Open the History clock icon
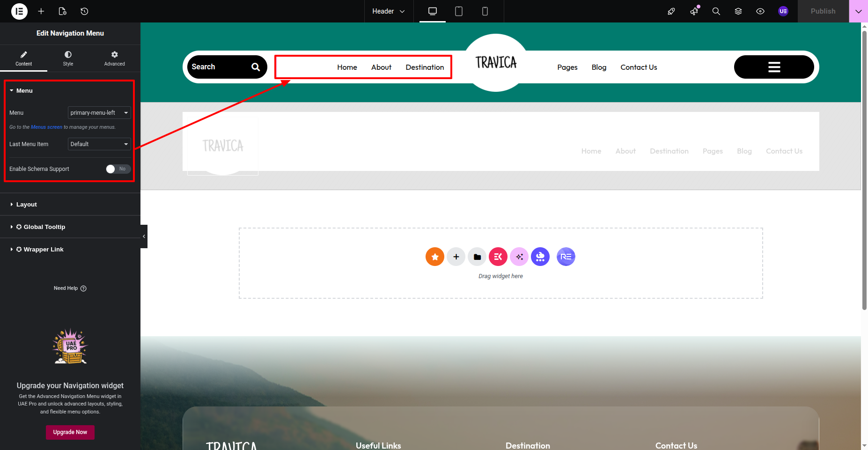The image size is (868, 450). (84, 11)
